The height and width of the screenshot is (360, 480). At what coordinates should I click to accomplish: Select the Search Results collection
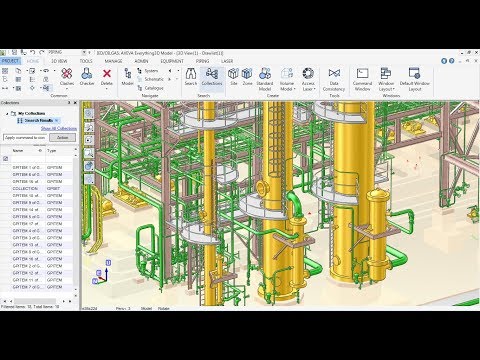pos(39,120)
